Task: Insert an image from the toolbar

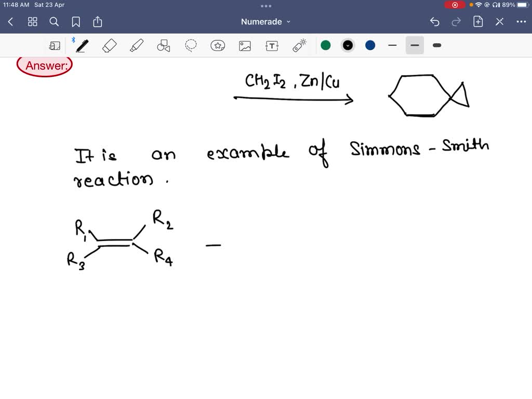Action: click(x=245, y=46)
